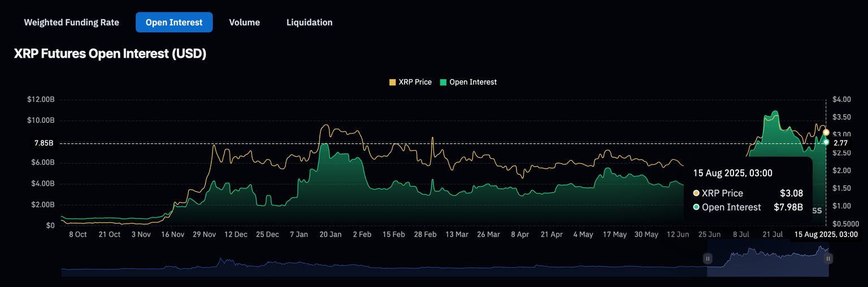Click the left range slider handle
Viewport: 868px width, 287px height.
click(x=707, y=259)
